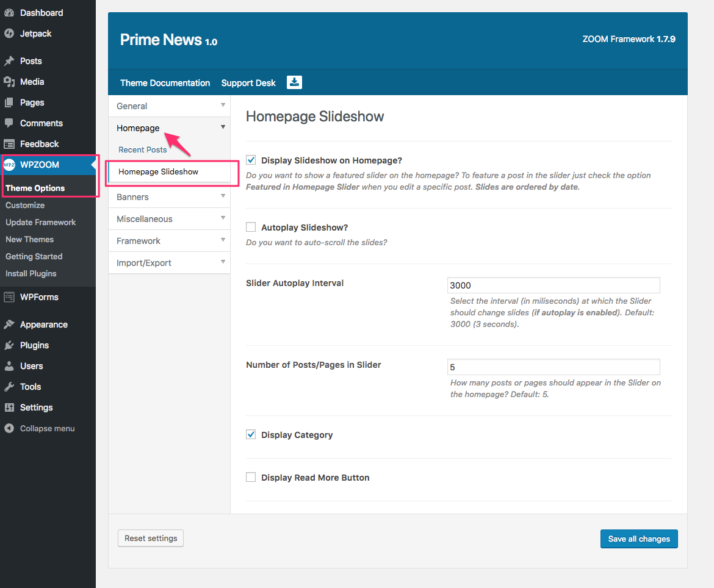Click the Plugins plug icon
Viewport: 714px width, 588px height.
click(x=9, y=345)
